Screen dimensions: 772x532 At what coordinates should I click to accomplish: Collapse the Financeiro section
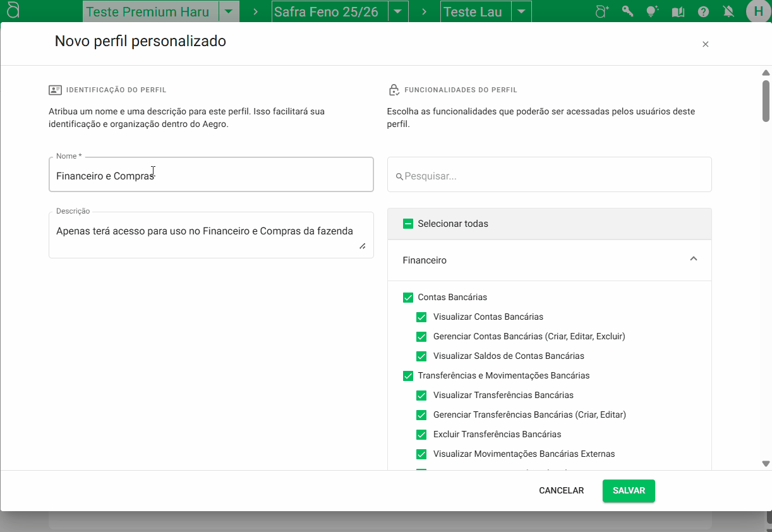click(693, 259)
